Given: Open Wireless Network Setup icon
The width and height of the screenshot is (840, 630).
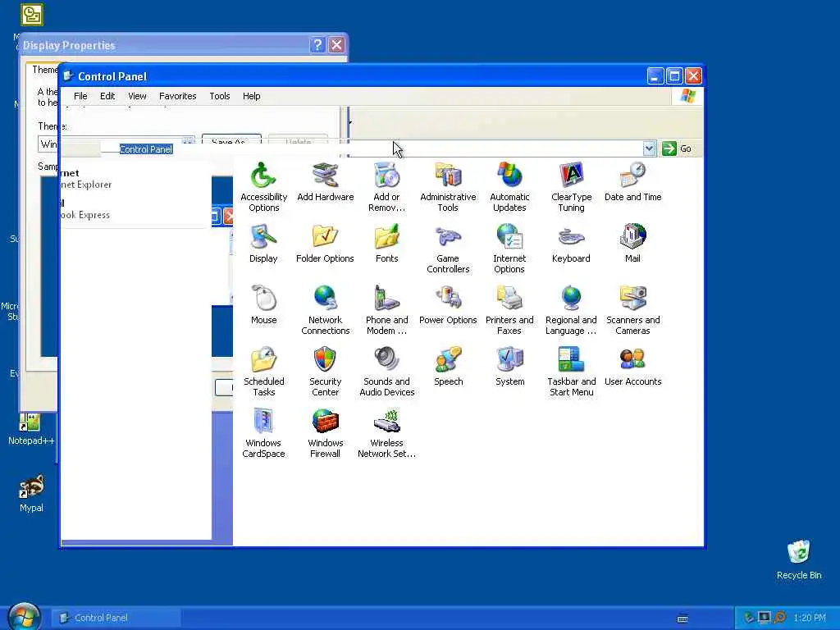Looking at the screenshot, I should coord(386,421).
